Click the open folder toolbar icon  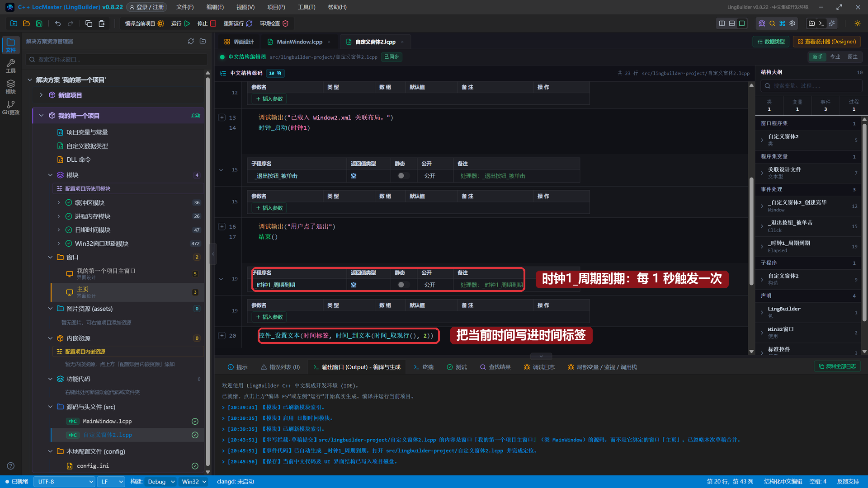click(x=26, y=23)
